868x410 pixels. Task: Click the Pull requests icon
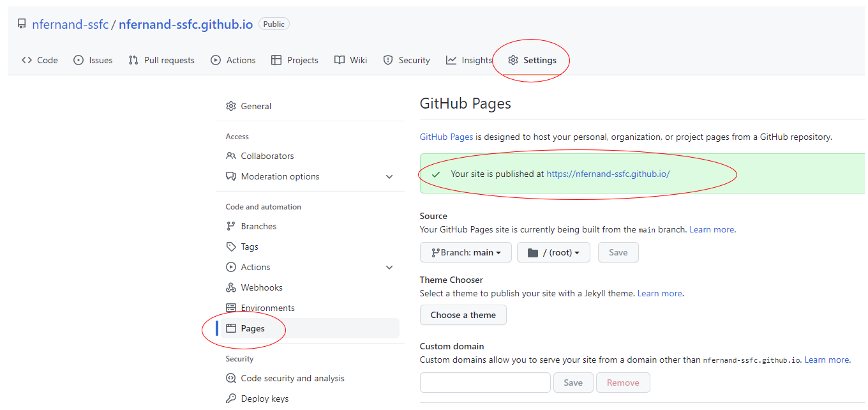click(133, 60)
